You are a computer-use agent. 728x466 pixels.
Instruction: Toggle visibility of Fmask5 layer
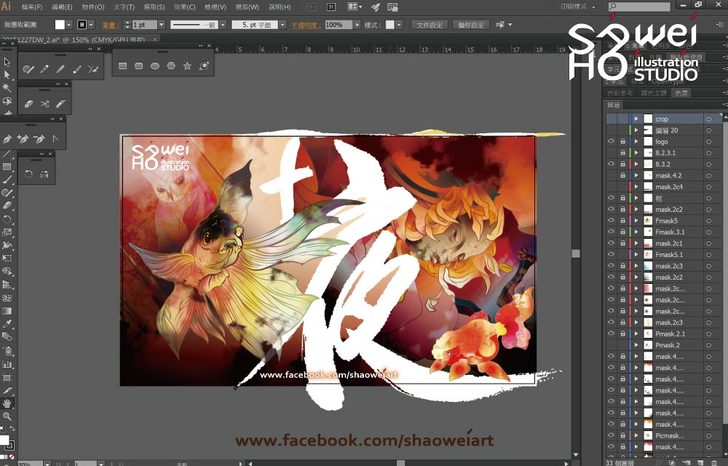point(611,220)
